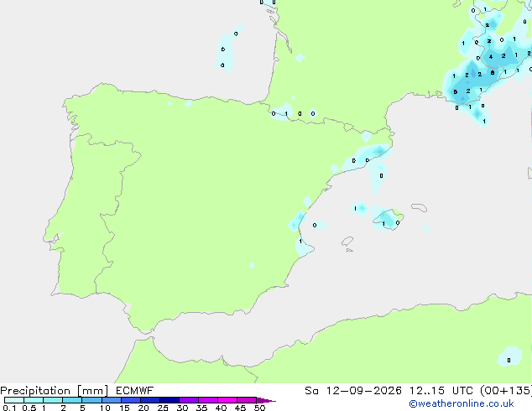This screenshot has width=532, height=411.
Task: Open the weatheronline.co.uk copyright link
Action: [x=462, y=403]
